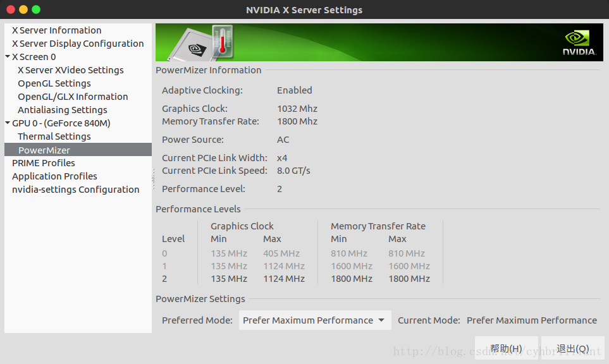The image size is (609, 364).
Task: Click 1600 MHz min memory rate cell
Action: 352,266
